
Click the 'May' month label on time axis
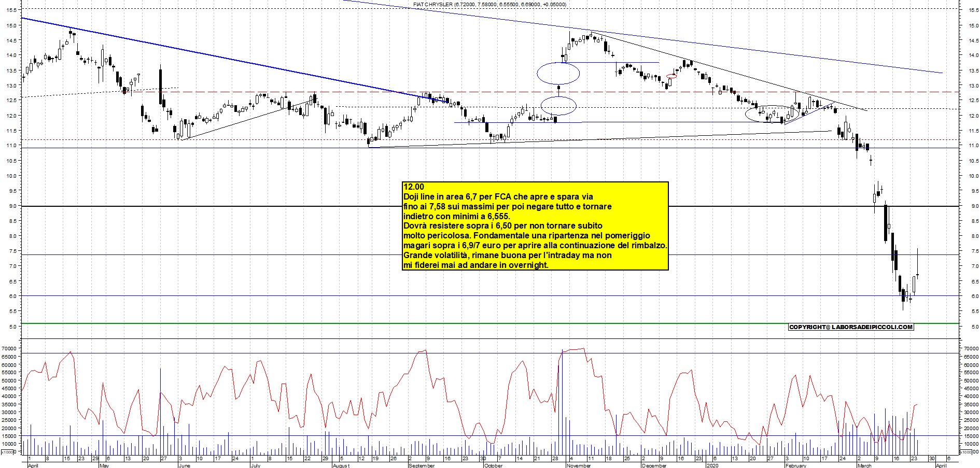104,465
